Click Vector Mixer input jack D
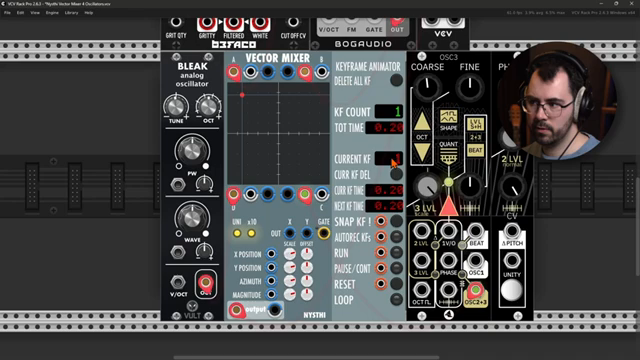This screenshot has width=640, height=360. [x=233, y=194]
